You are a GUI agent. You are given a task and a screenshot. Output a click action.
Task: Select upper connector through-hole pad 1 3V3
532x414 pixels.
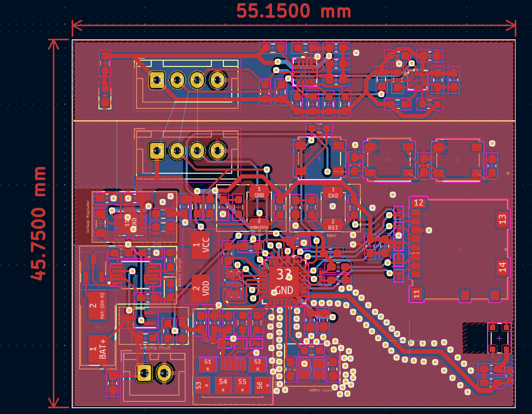click(x=157, y=81)
